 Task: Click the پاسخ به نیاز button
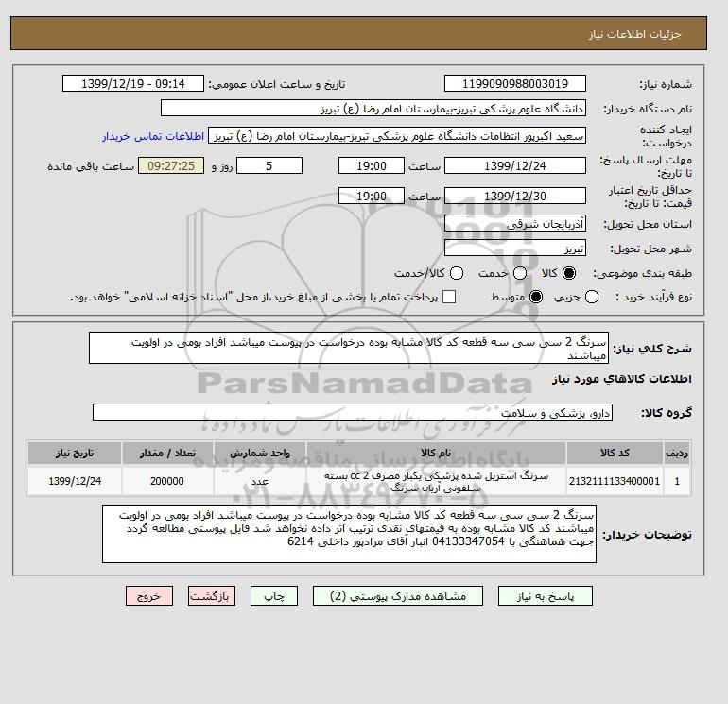click(546, 596)
